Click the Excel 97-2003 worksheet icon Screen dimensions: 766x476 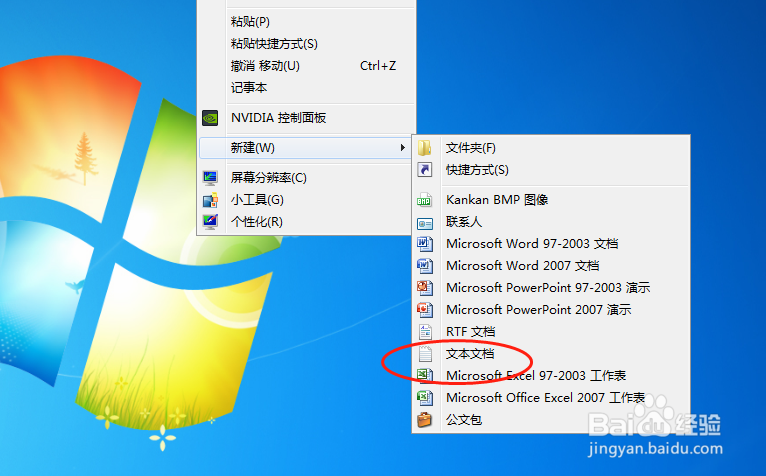pyautogui.click(x=425, y=375)
